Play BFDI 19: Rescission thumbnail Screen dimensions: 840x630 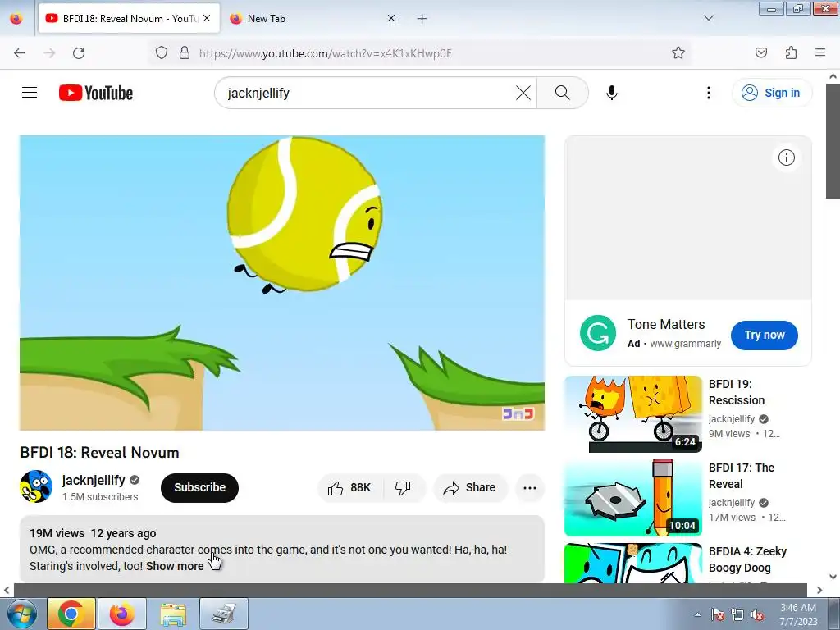pyautogui.click(x=632, y=414)
